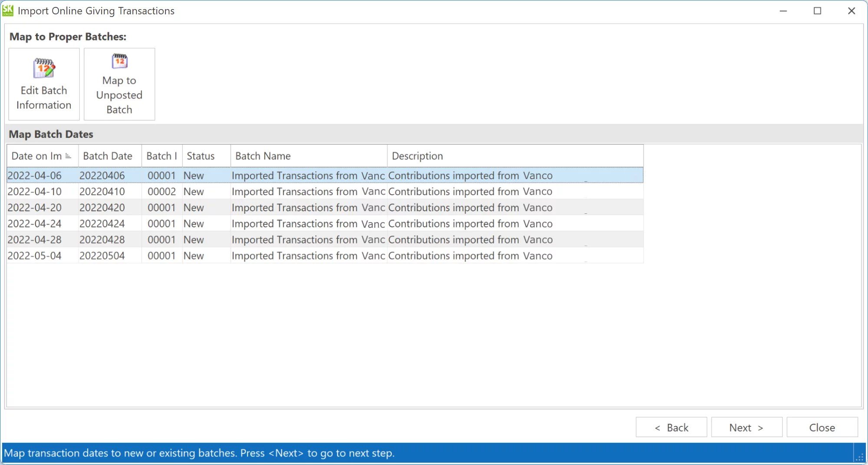Select the row dated 2022-04-24
The image size is (868, 465).
[325, 224]
